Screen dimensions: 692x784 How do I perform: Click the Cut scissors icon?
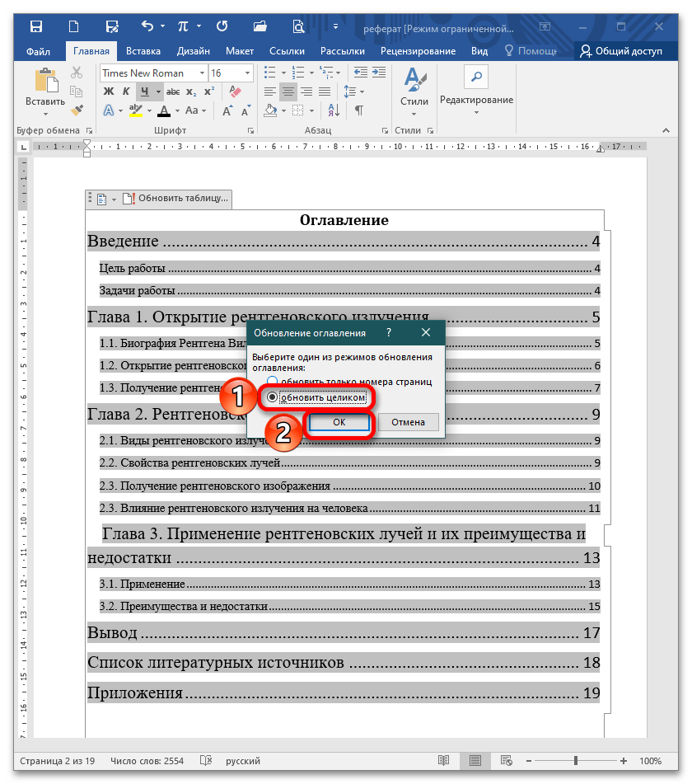pyautogui.click(x=77, y=73)
